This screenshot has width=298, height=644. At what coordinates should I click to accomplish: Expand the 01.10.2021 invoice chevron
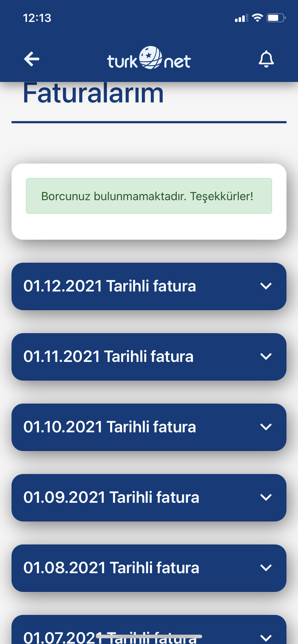click(266, 427)
